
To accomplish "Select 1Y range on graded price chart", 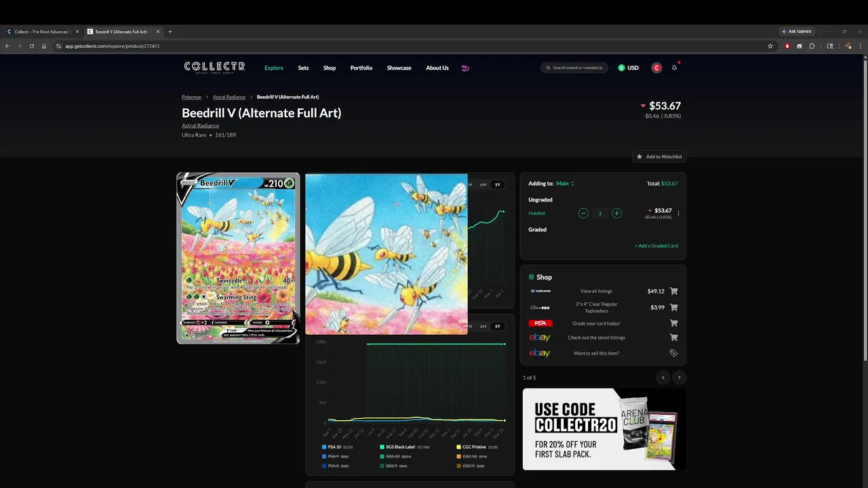I will tap(497, 326).
